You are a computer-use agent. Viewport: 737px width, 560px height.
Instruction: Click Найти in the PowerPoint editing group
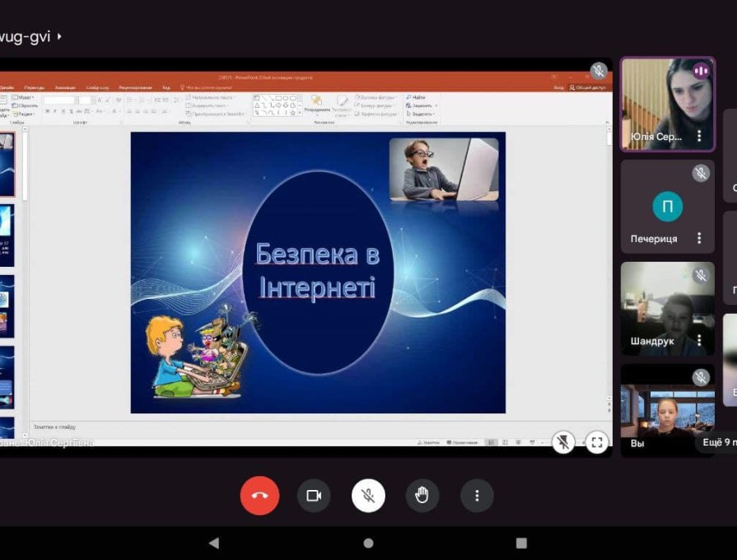(x=416, y=97)
